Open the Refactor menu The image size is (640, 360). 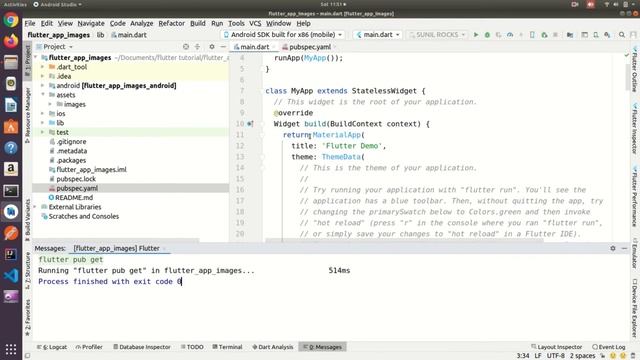click(x=171, y=24)
